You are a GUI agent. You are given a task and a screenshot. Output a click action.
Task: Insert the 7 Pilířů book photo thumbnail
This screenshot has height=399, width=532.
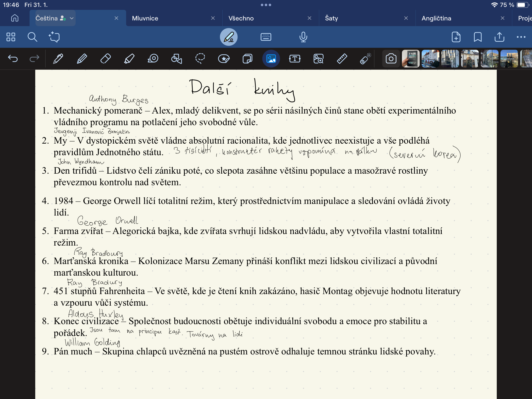point(411,59)
